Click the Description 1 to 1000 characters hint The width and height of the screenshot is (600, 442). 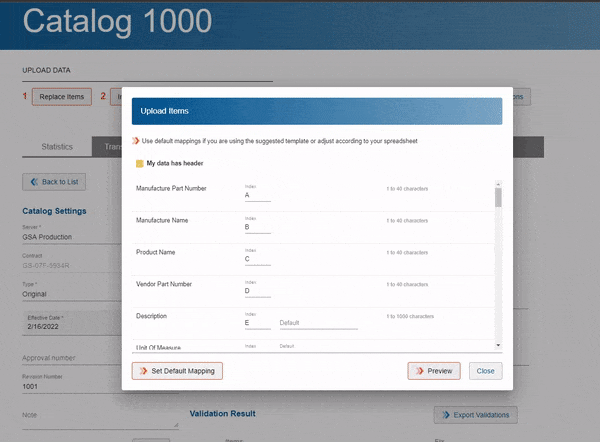coord(410,316)
